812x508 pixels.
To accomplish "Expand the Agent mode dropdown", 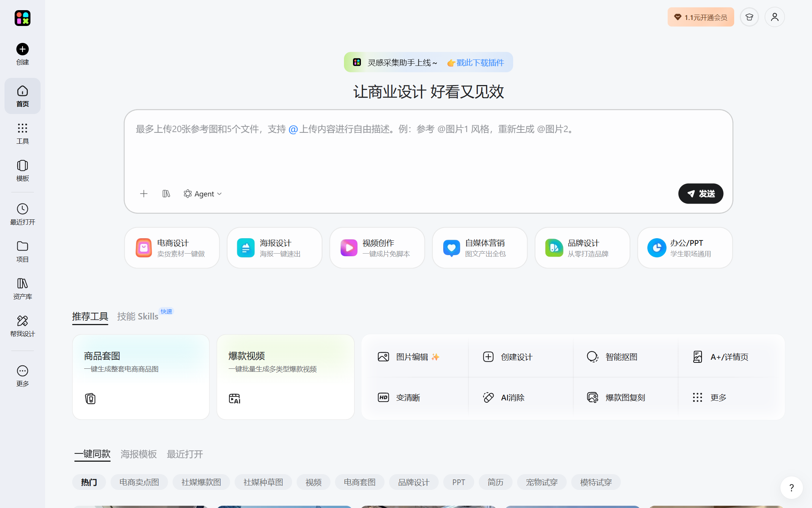I will 203,194.
